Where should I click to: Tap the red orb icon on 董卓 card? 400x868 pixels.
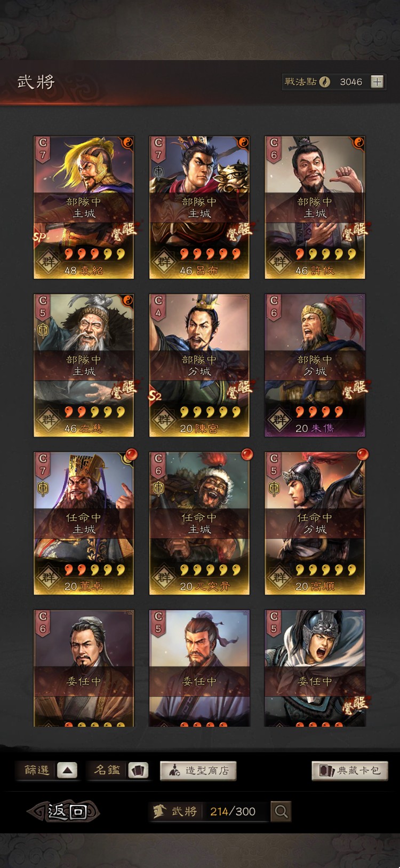point(131,455)
